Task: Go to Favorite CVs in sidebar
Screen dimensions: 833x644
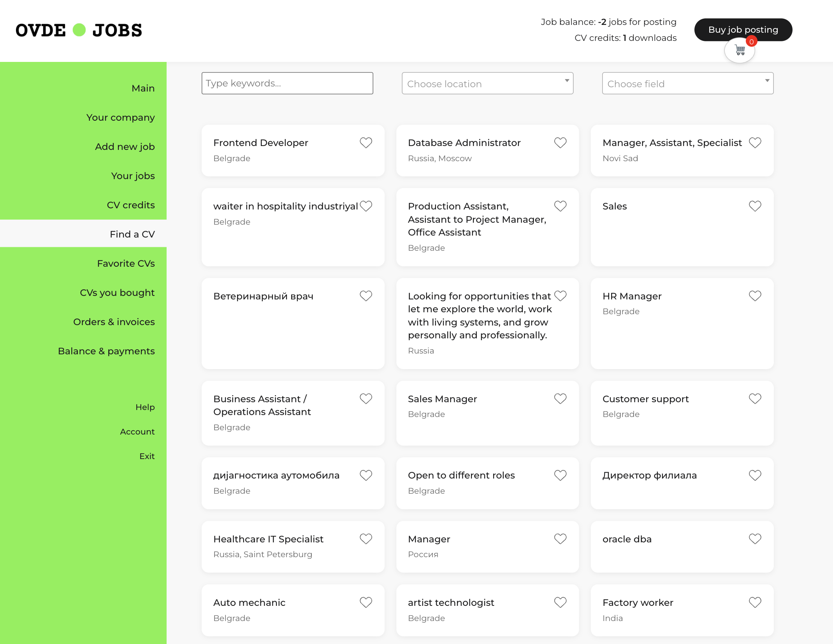Action: point(126,264)
